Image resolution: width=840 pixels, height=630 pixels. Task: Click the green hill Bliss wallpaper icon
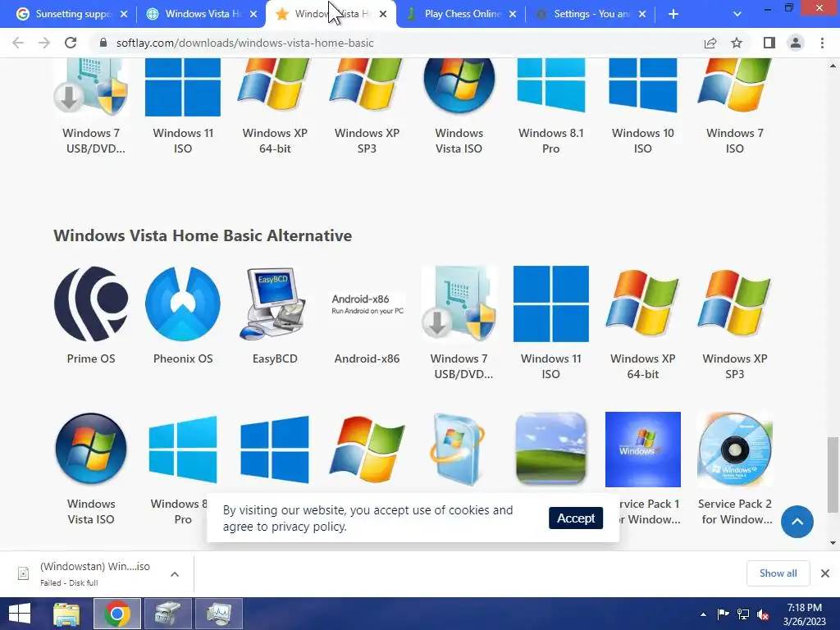pyautogui.click(x=550, y=449)
